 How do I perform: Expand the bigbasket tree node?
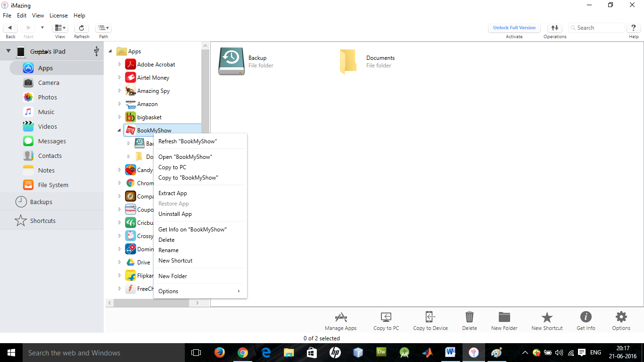coord(119,117)
